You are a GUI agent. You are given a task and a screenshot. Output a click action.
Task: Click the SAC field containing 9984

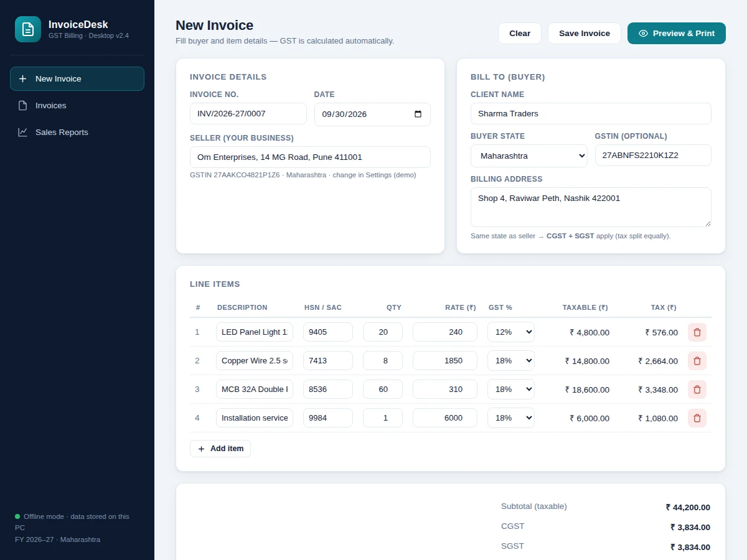pos(328,418)
